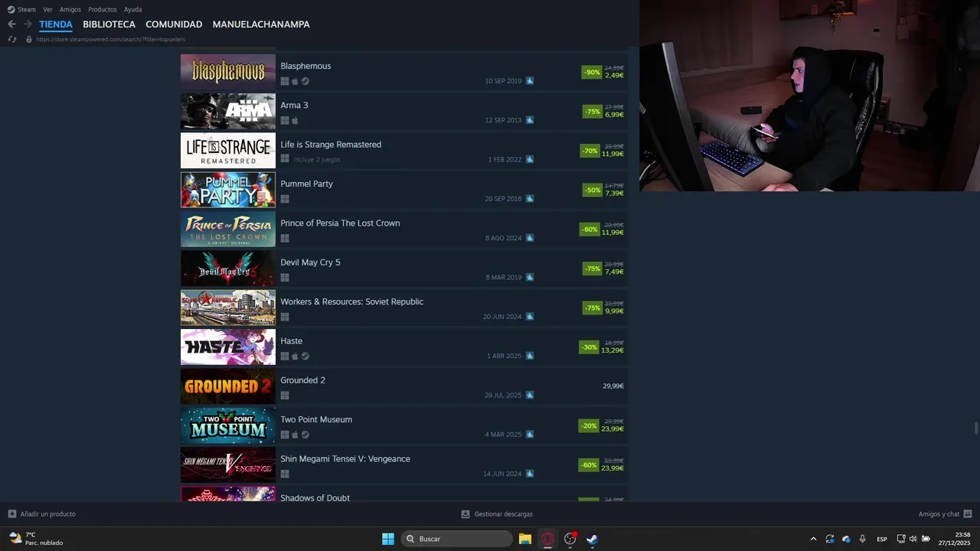Switch to the TIENDA tab
The image size is (980, 551).
click(x=56, y=24)
